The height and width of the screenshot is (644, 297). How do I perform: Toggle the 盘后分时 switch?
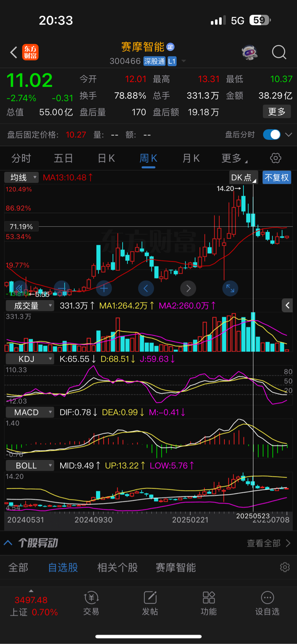pos(271,135)
